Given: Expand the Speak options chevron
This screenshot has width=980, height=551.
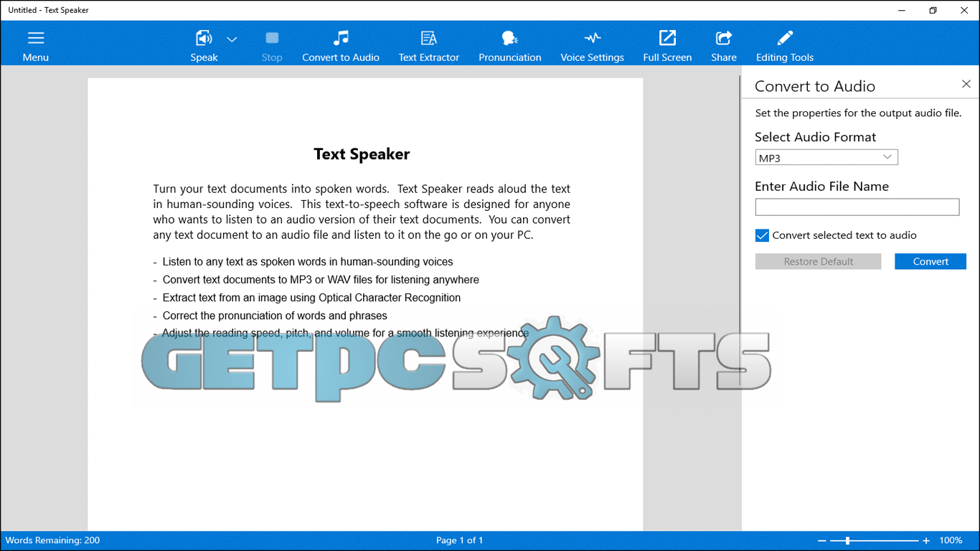Looking at the screenshot, I should [232, 39].
